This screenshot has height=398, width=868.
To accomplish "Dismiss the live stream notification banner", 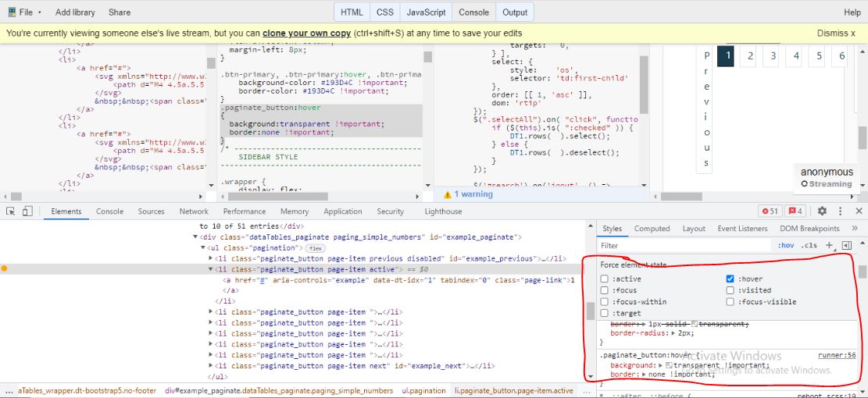I will point(837,33).
